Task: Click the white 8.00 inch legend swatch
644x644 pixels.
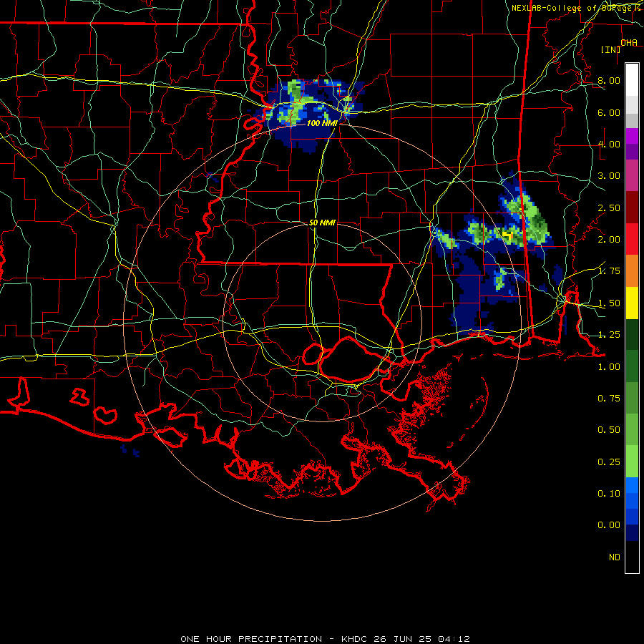Action: tap(632, 80)
